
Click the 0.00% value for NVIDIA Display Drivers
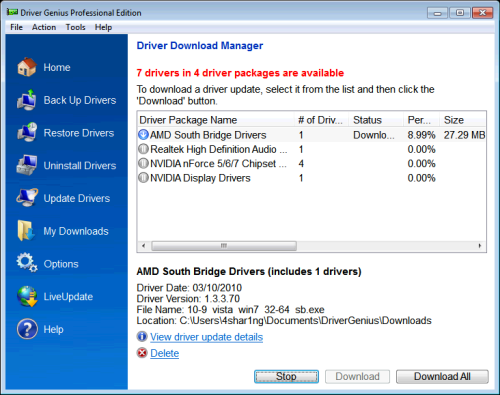[421, 178]
